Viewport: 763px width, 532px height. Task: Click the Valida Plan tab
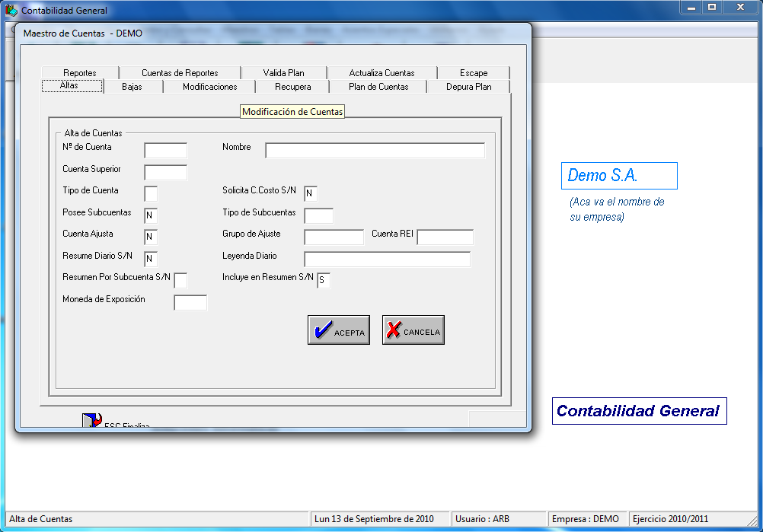[283, 73]
